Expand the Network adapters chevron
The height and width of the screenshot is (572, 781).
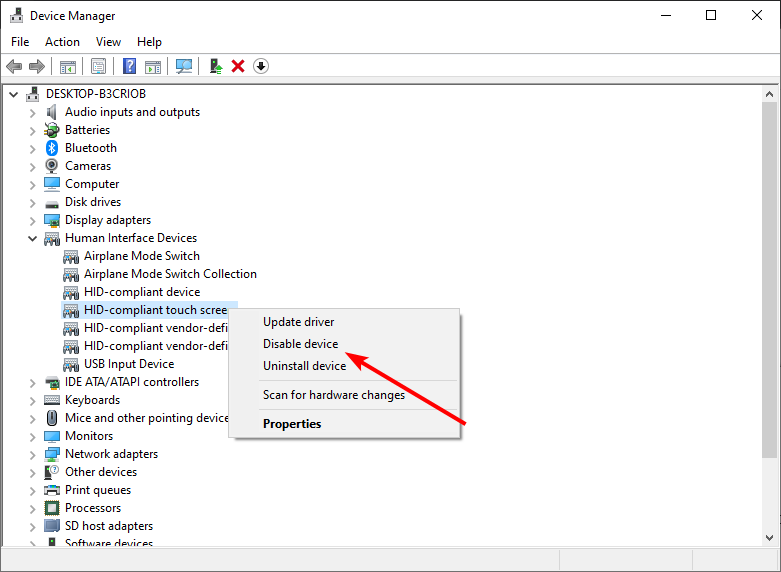coord(33,454)
